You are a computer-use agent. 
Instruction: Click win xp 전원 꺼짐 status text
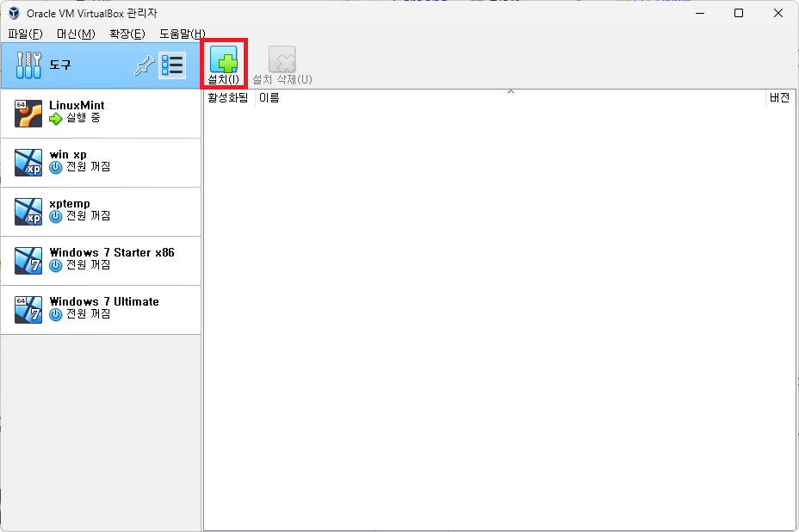click(x=89, y=167)
